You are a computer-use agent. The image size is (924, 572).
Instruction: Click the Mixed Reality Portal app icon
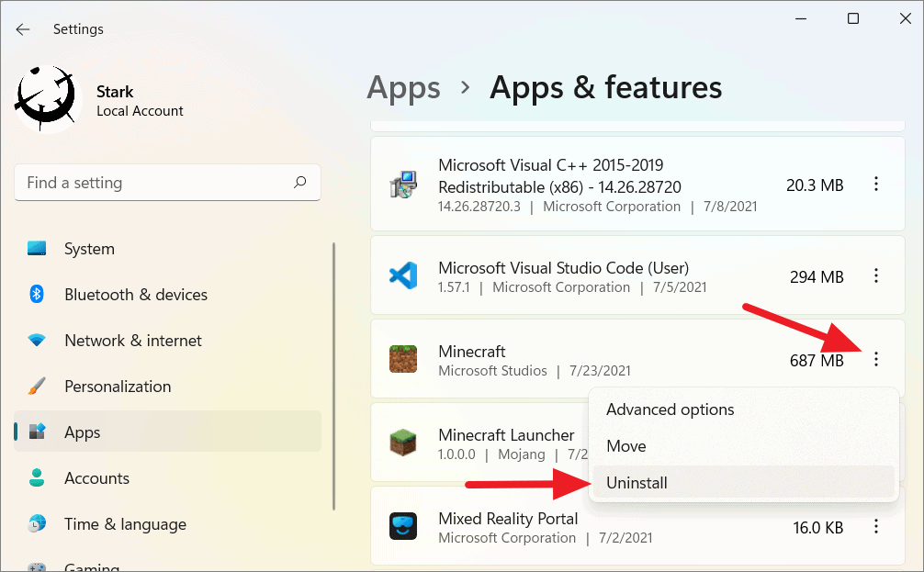[404, 526]
